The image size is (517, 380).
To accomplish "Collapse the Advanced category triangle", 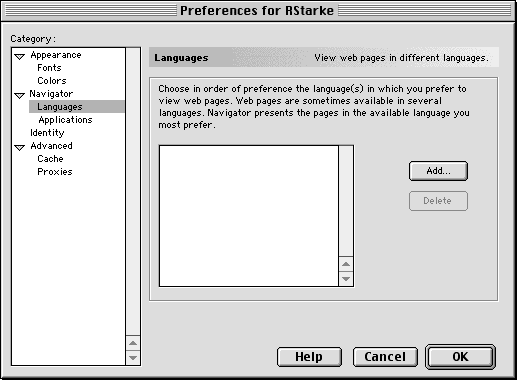I will pos(20,148).
